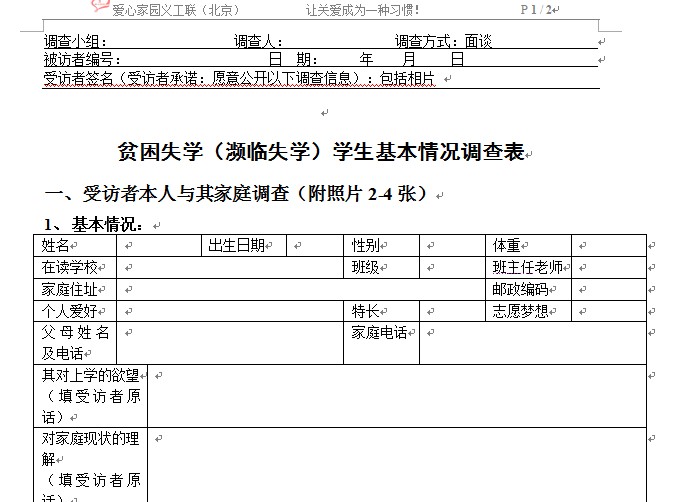680x502 pixels.
Task: Place cursor in the 体重 value cell
Action: [608, 246]
